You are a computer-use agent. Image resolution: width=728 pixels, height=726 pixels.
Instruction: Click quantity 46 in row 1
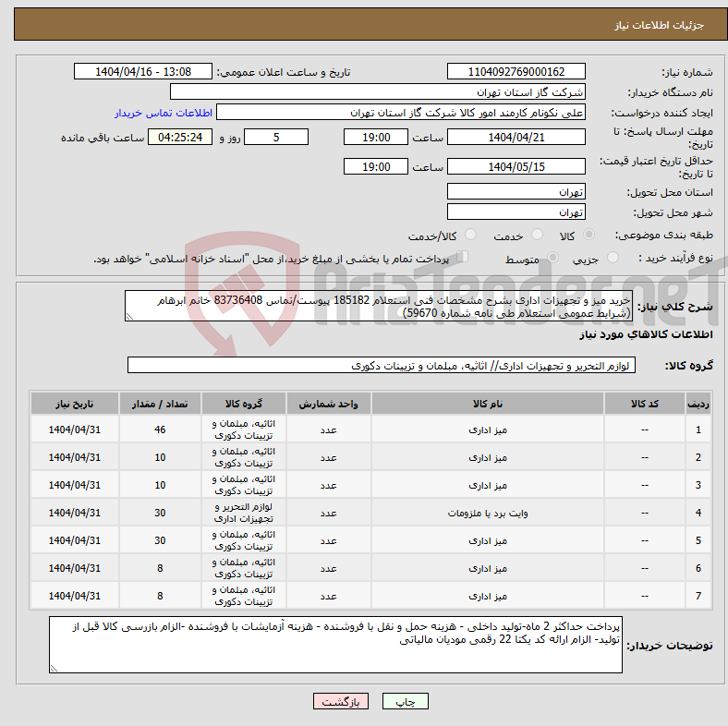[x=160, y=430]
